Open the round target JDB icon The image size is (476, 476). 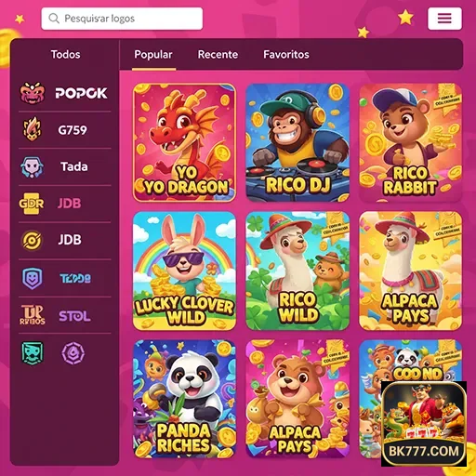click(x=32, y=241)
